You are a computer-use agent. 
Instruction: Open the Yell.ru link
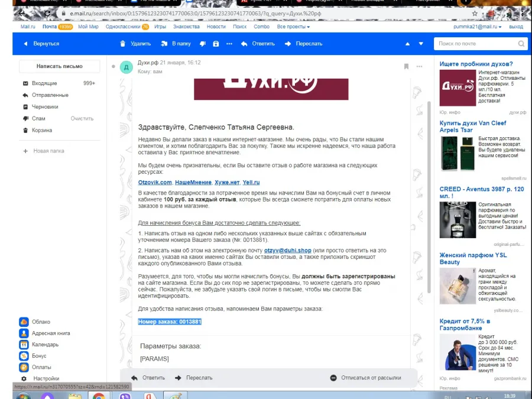[251, 182]
